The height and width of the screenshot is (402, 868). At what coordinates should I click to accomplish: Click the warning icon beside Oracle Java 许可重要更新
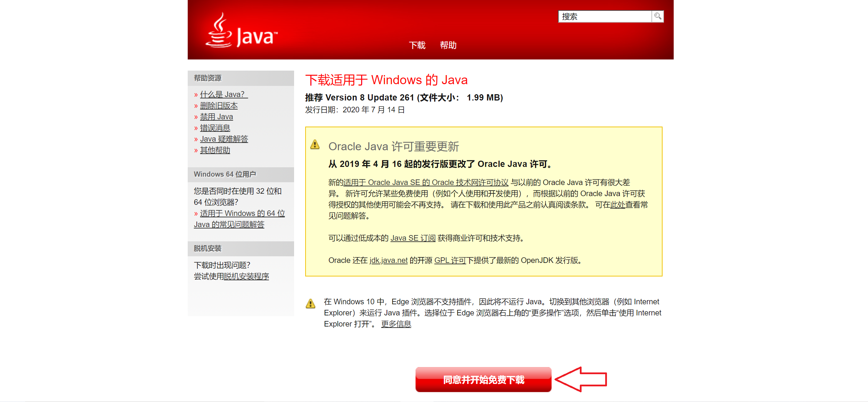(315, 144)
